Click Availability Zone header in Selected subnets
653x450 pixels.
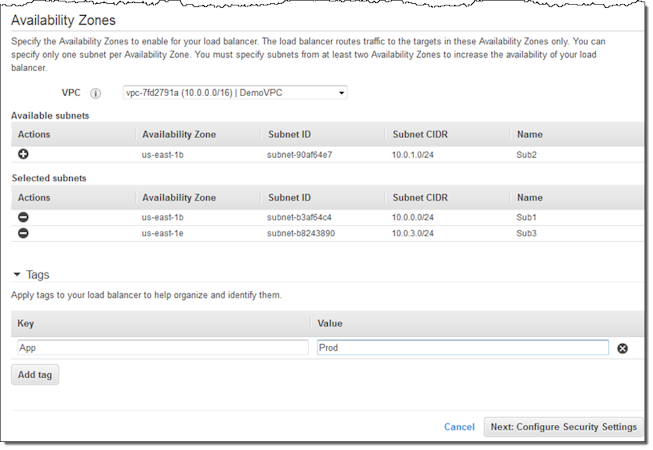tap(179, 198)
